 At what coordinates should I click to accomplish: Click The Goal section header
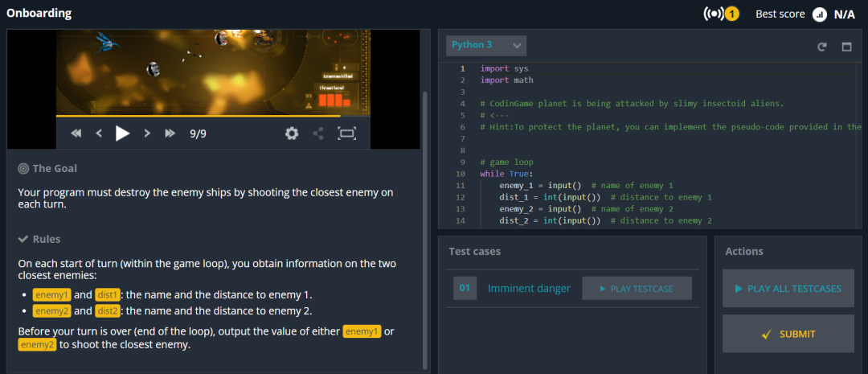pyautogui.click(x=47, y=168)
